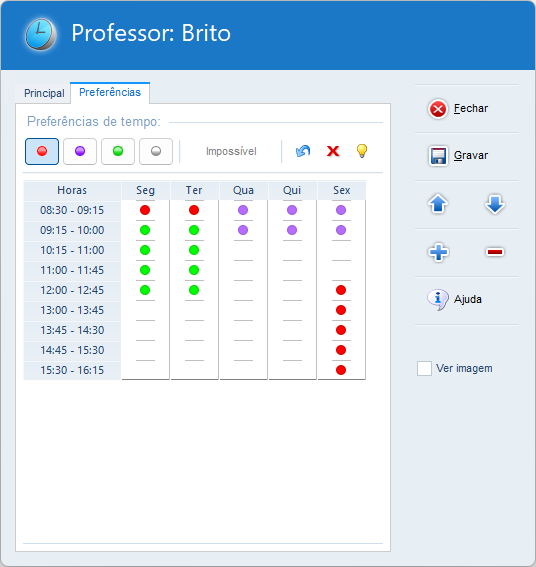Click the Sex 12:00 - 12:45 red cell
Viewport: 536px width, 567px height.
(341, 290)
